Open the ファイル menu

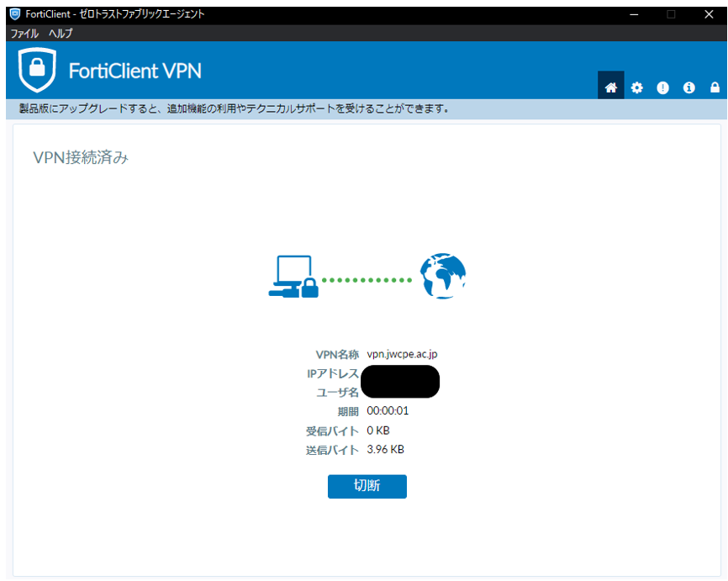[24, 34]
